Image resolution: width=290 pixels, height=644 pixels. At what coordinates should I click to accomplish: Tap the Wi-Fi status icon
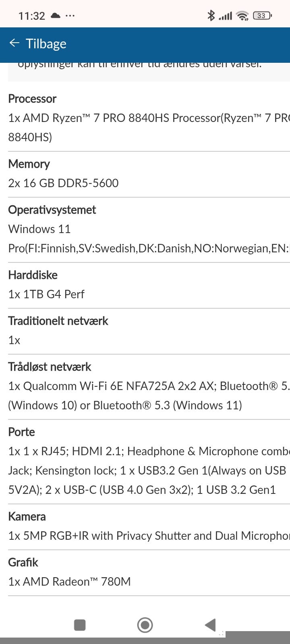(242, 16)
